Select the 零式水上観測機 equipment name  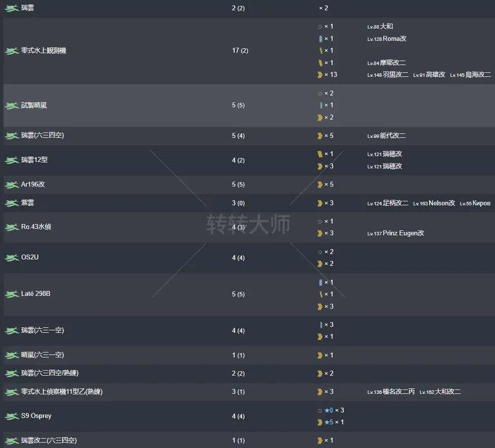click(43, 51)
